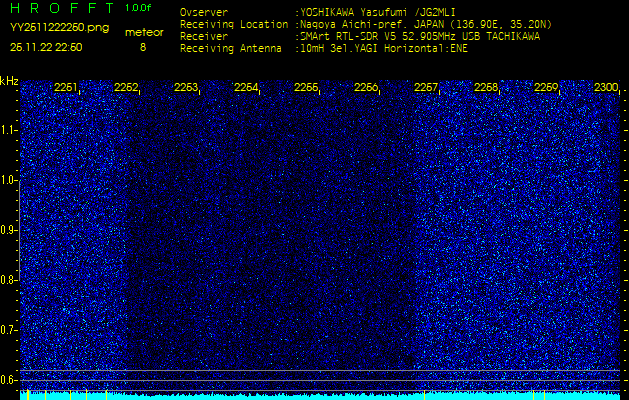The height and width of the screenshot is (400, 629).
Task: Click the Receiving Antenna label
Action: click(x=231, y=49)
